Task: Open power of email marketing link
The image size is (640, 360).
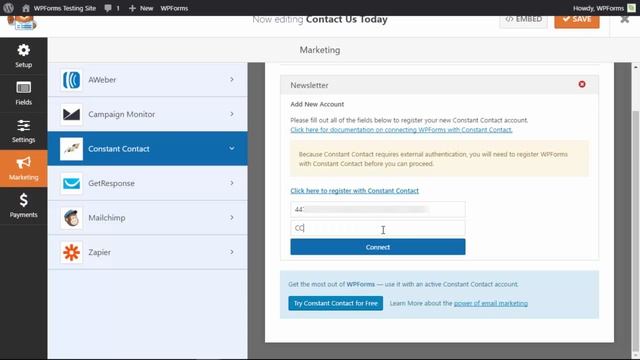Action: [x=491, y=303]
